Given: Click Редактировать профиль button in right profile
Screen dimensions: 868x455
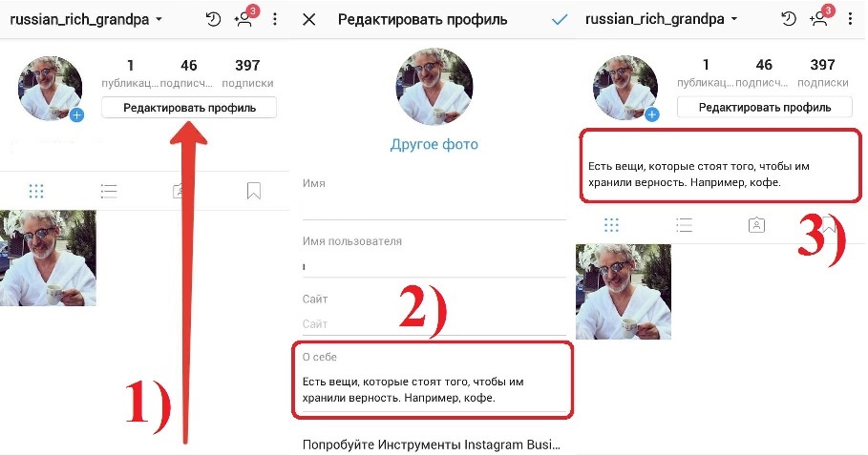Looking at the screenshot, I should (765, 107).
